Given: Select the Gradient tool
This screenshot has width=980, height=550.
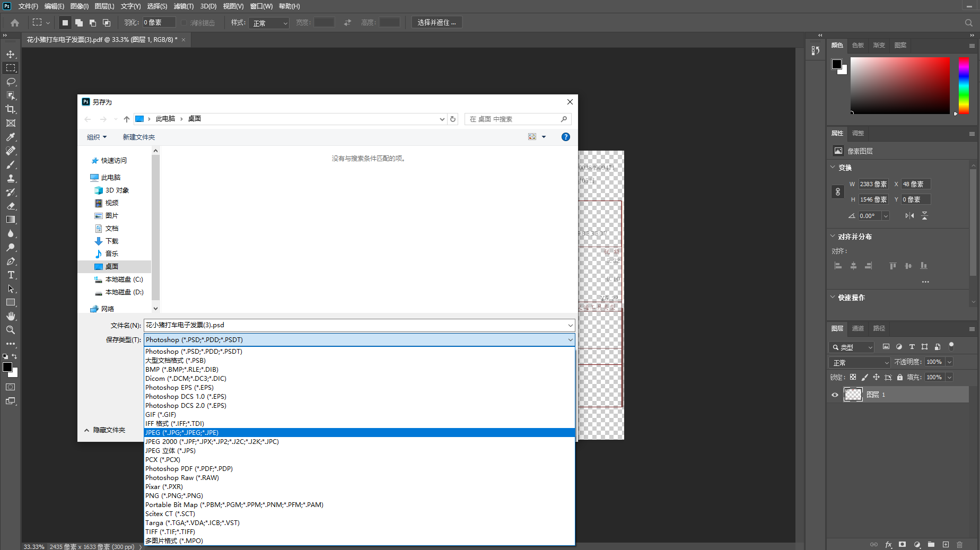Looking at the screenshot, I should click(x=11, y=220).
